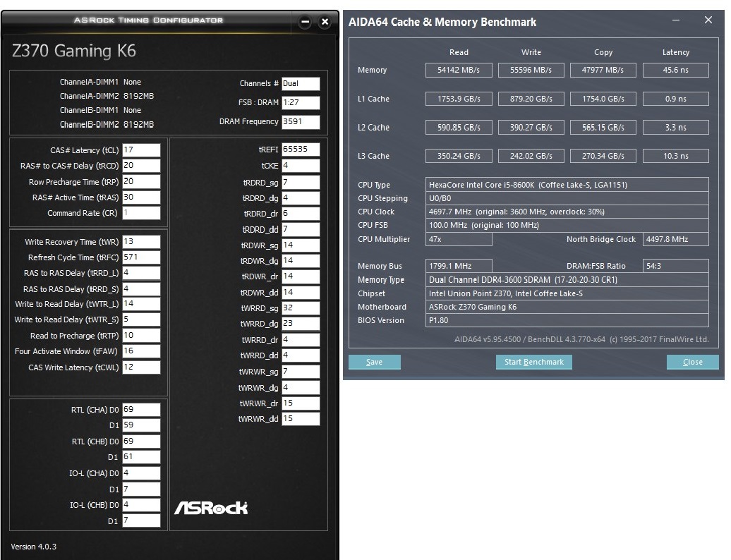Click the CPU Clock value 4697.7 MHz
The height and width of the screenshot is (560, 731).
tap(567, 212)
